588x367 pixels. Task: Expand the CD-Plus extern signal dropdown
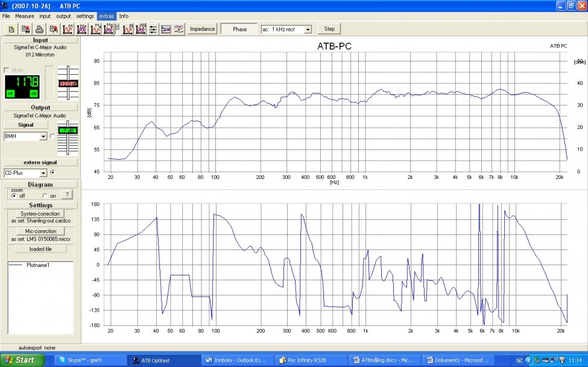pyautogui.click(x=43, y=172)
